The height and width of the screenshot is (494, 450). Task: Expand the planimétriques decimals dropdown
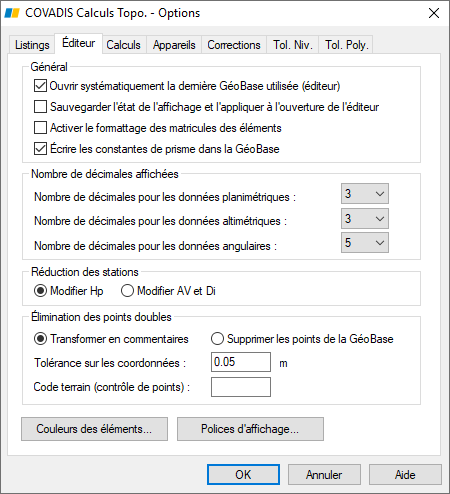[365, 194]
